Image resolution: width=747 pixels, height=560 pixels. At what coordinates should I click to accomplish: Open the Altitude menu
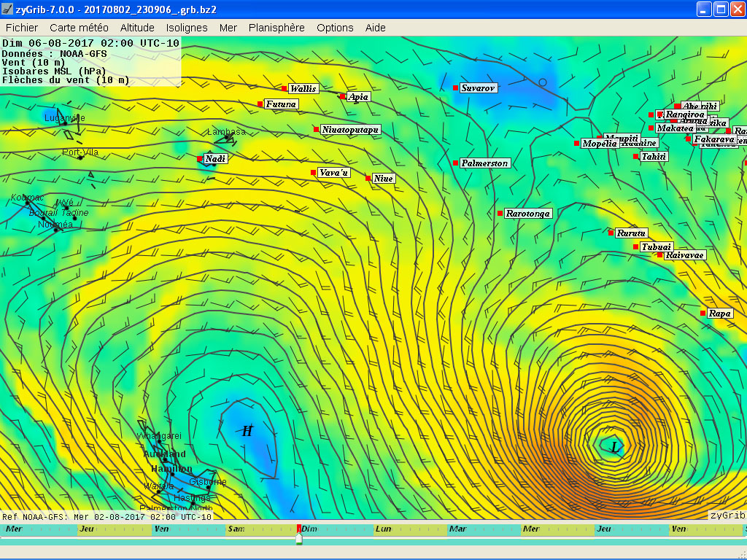click(137, 28)
